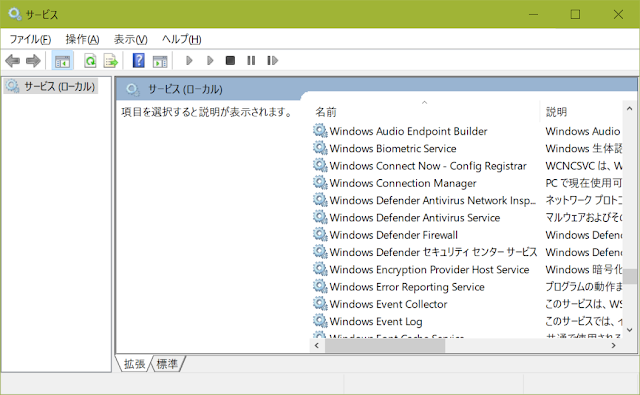Select Windows Event Log name text
This screenshot has height=395, width=640.
pos(376,321)
